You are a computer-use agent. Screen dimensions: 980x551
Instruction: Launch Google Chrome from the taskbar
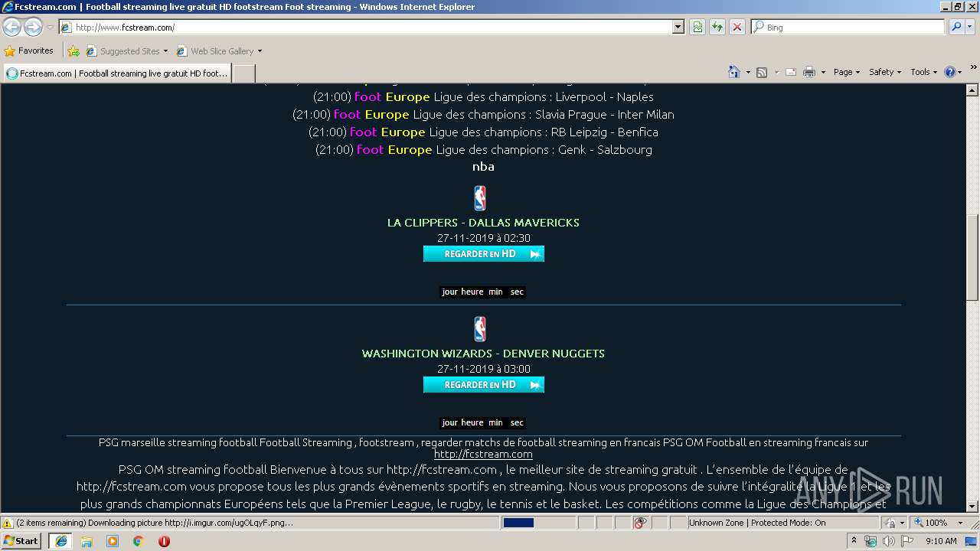click(138, 541)
